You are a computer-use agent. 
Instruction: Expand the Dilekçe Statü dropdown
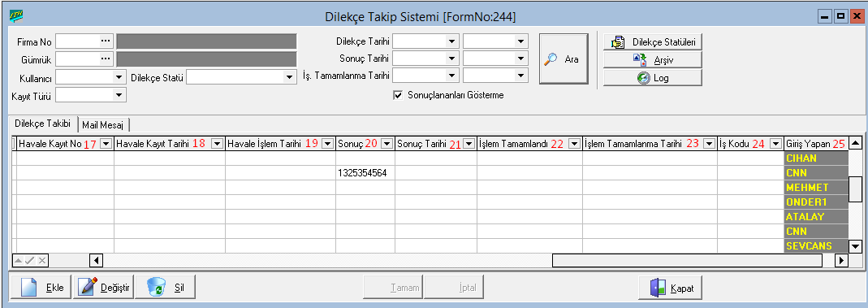point(288,77)
